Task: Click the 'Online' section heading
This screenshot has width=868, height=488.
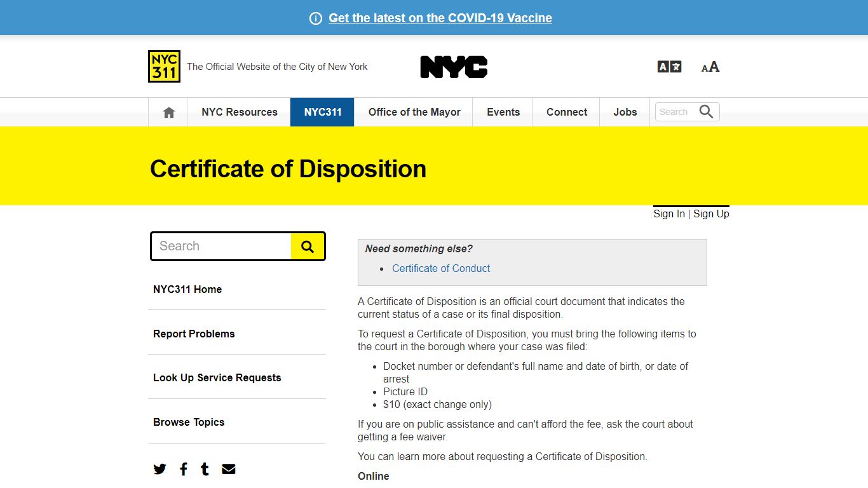Action: 374,477
